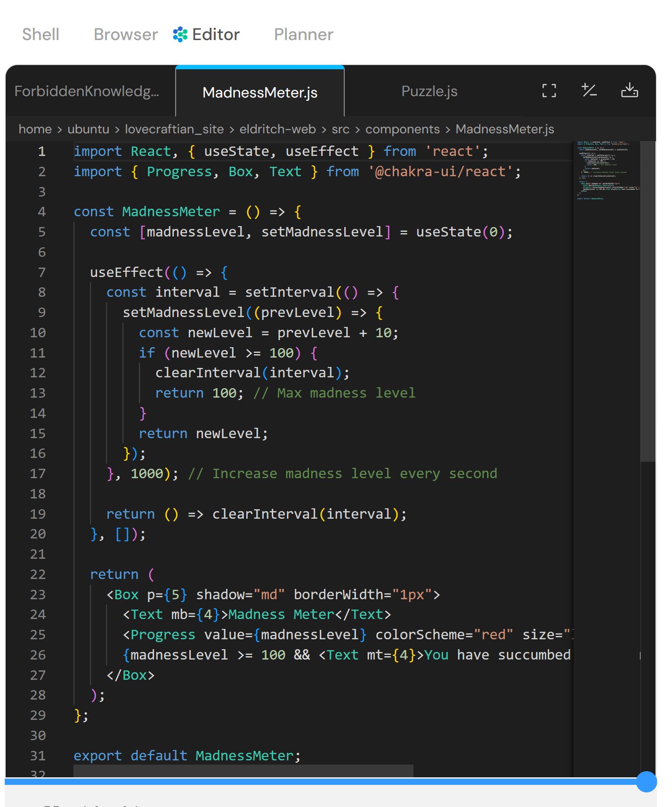
Task: Click line number 31 in gutter
Action: 38,756
